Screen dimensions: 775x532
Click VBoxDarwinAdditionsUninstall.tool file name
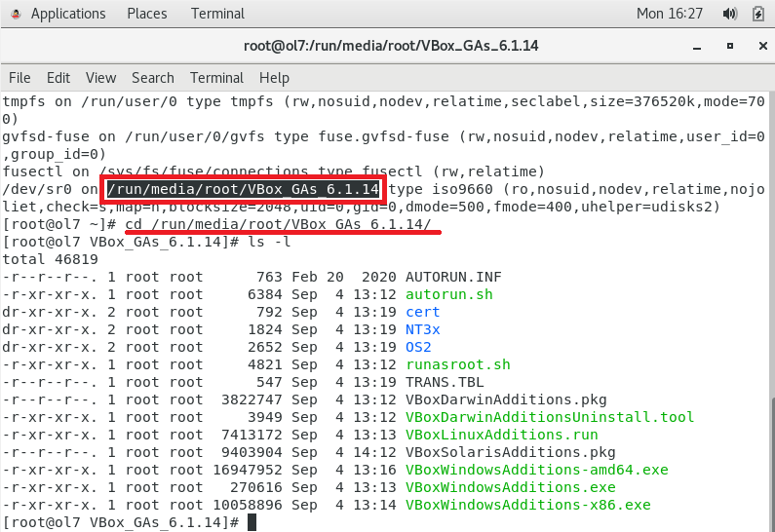(x=550, y=417)
